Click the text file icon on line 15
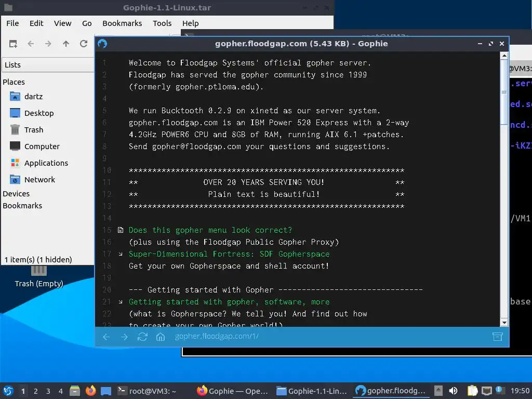This screenshot has width=532, height=399. pos(121,230)
